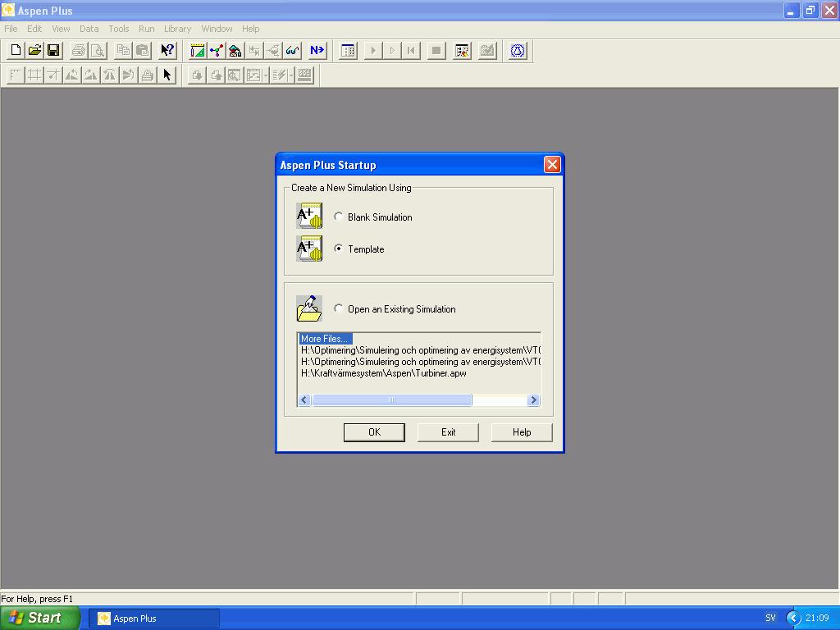Open the Components molecule icon
This screenshot has width=840, height=630.
click(x=217, y=50)
